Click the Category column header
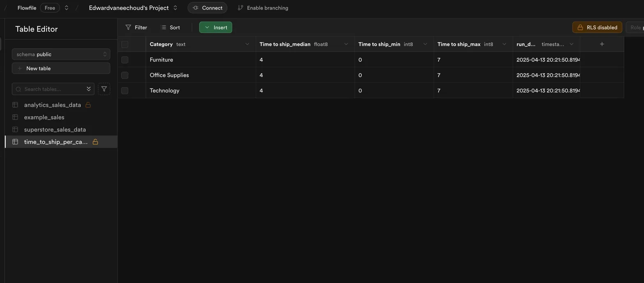The image size is (644, 283). (201, 44)
